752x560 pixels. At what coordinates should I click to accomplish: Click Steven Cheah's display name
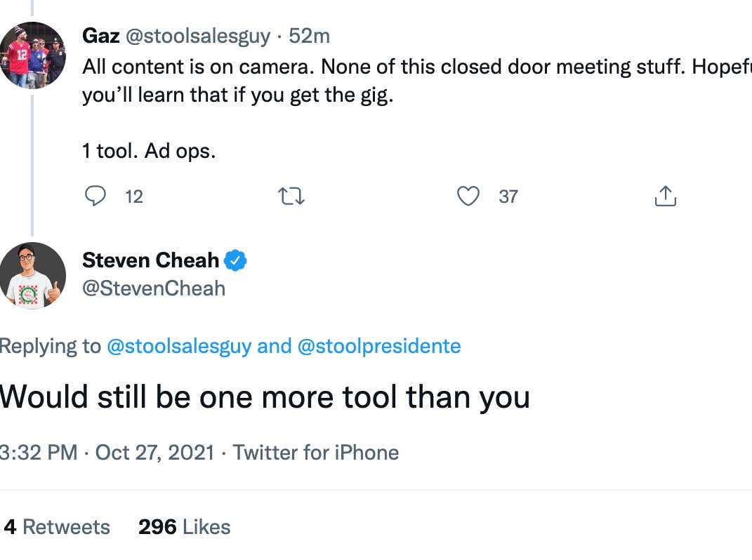pyautogui.click(x=152, y=260)
